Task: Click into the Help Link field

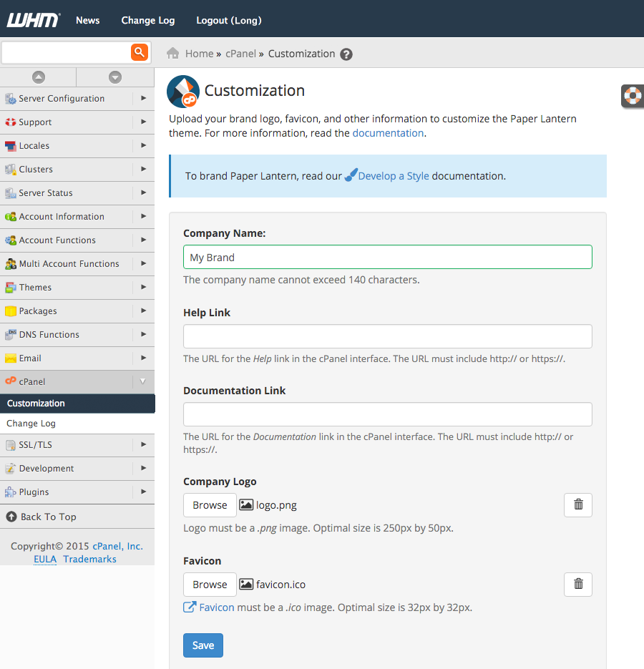Action: click(x=387, y=336)
